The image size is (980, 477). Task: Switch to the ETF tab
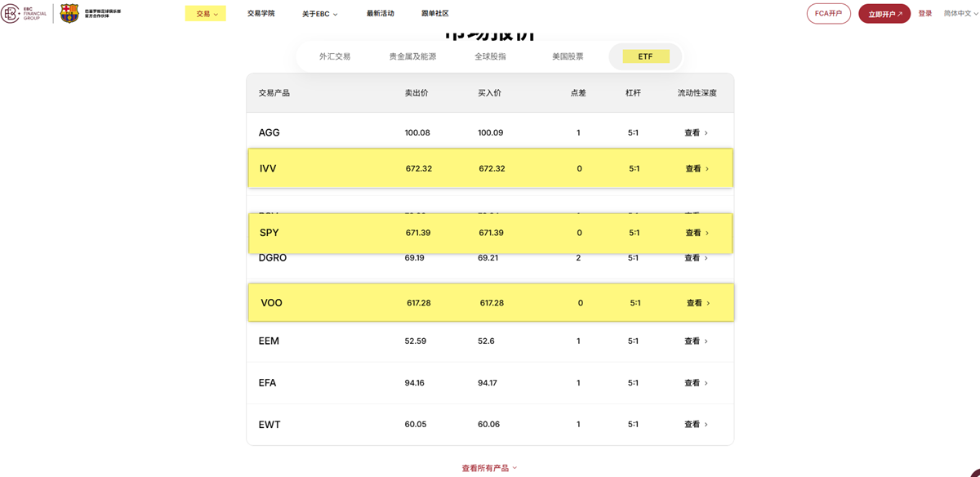645,56
